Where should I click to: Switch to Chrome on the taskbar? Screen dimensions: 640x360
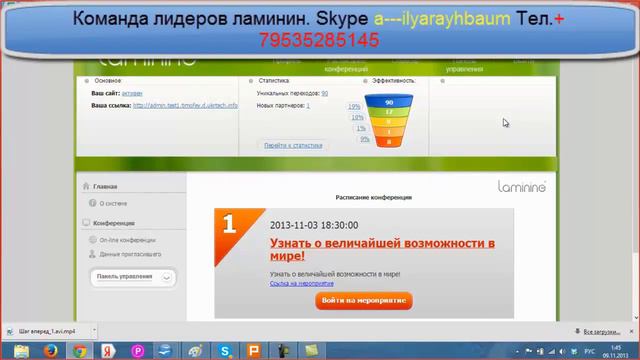click(80, 351)
